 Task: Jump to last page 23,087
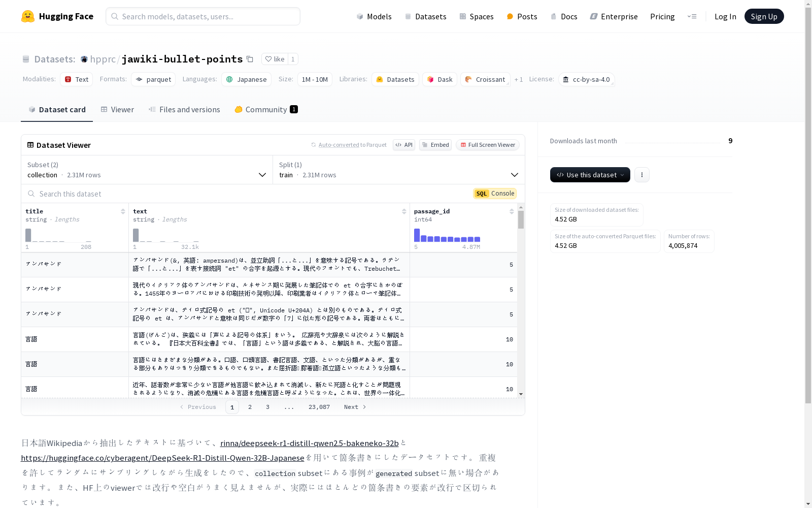click(319, 407)
